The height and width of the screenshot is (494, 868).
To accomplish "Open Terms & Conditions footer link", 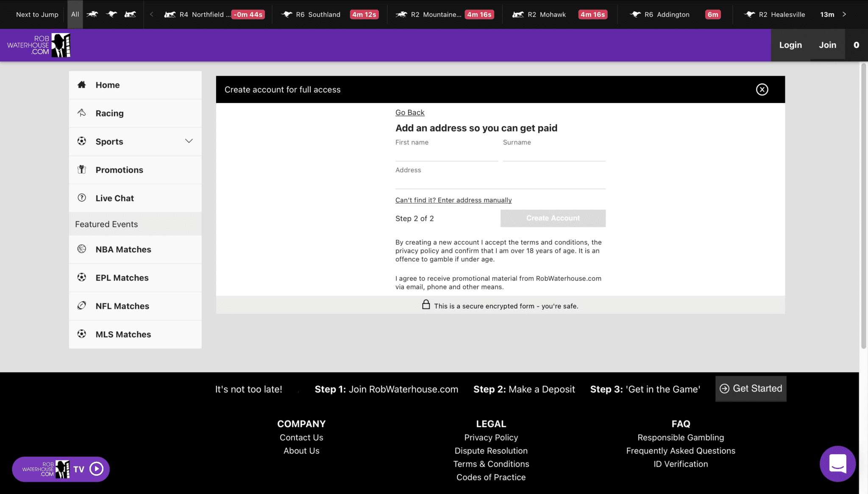I will pos(491,464).
